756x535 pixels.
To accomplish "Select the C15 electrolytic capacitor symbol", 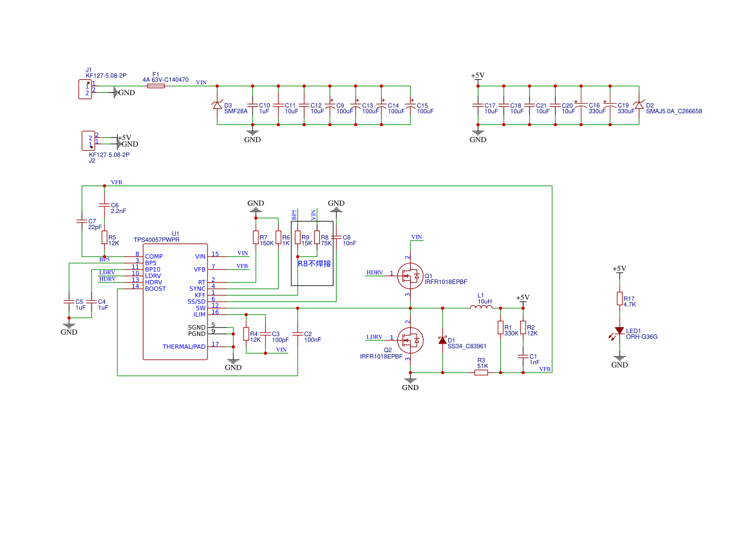I will pos(410,105).
